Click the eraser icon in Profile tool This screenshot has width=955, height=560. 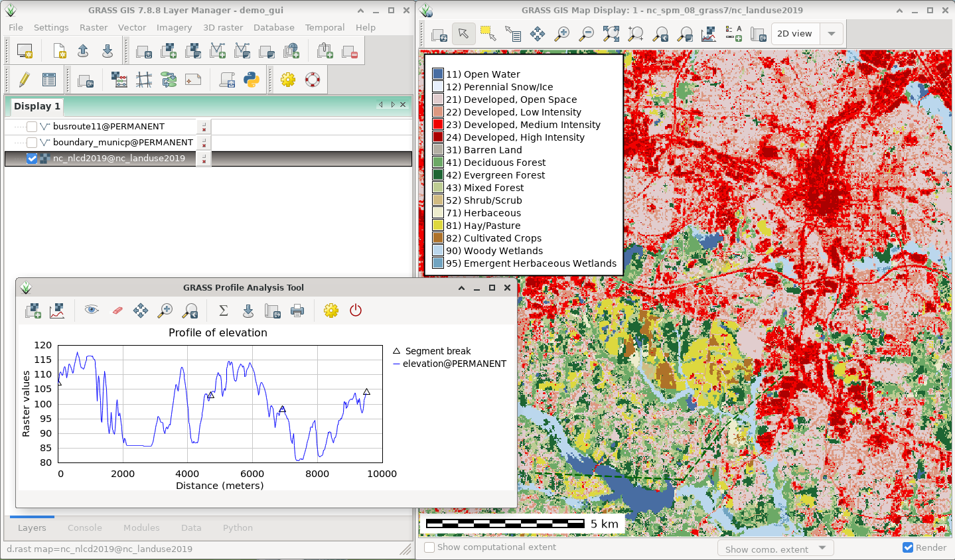tap(117, 311)
